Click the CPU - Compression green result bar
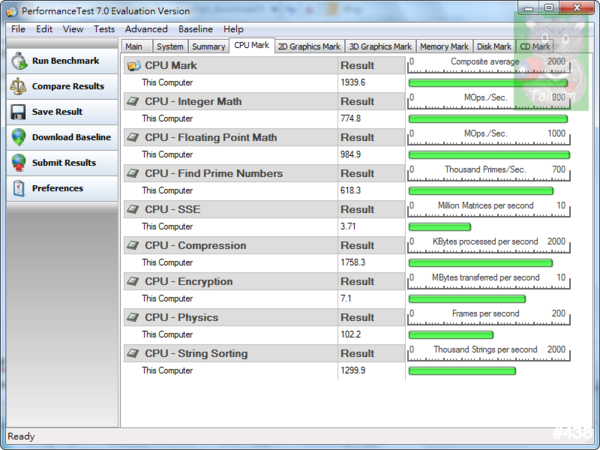 (487, 262)
